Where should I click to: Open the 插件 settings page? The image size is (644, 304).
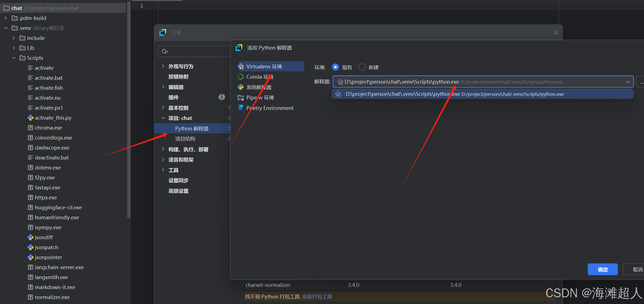[x=174, y=97]
